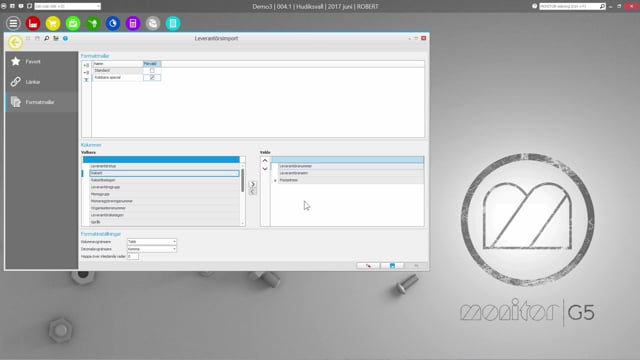
Task: Open the gray round module icon
Action: pyautogui.click(x=153, y=23)
